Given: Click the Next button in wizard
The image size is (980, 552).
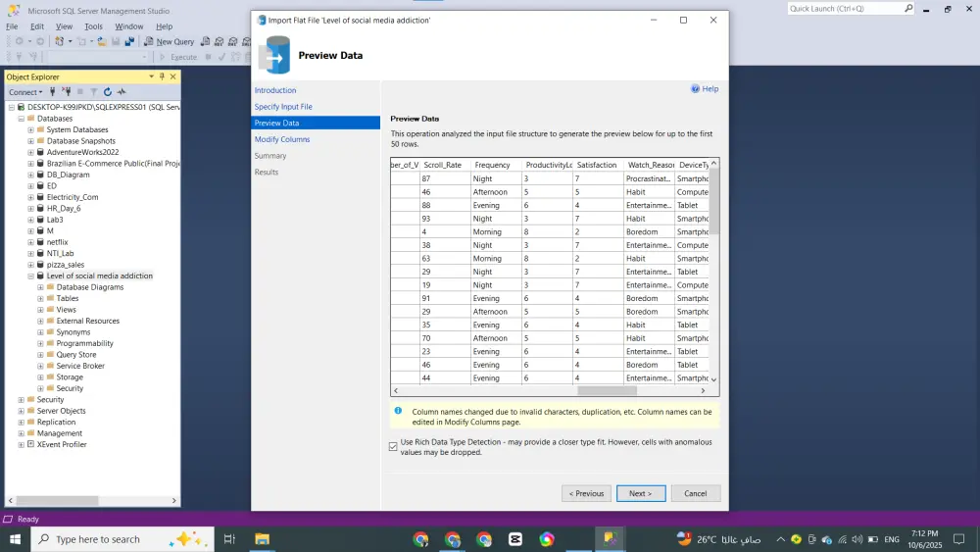Looking at the screenshot, I should [x=641, y=493].
